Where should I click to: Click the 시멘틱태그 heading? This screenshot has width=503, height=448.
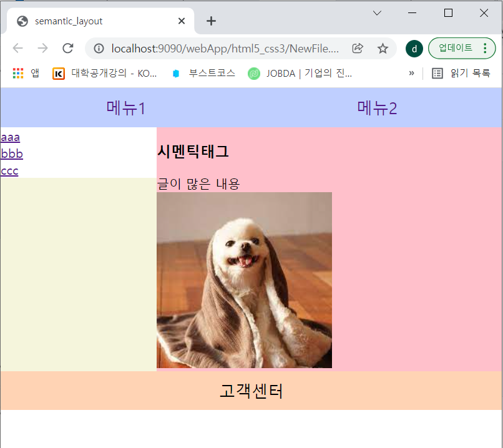tap(193, 152)
